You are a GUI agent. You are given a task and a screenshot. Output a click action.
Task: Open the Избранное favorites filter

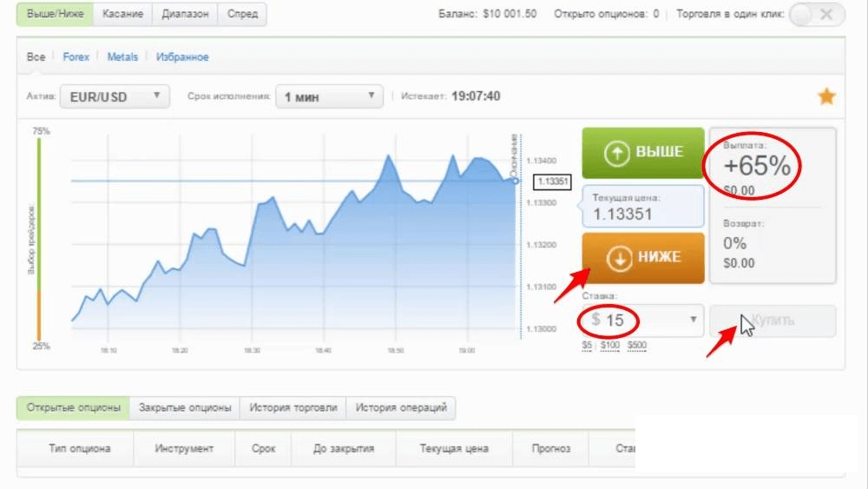pyautogui.click(x=182, y=57)
